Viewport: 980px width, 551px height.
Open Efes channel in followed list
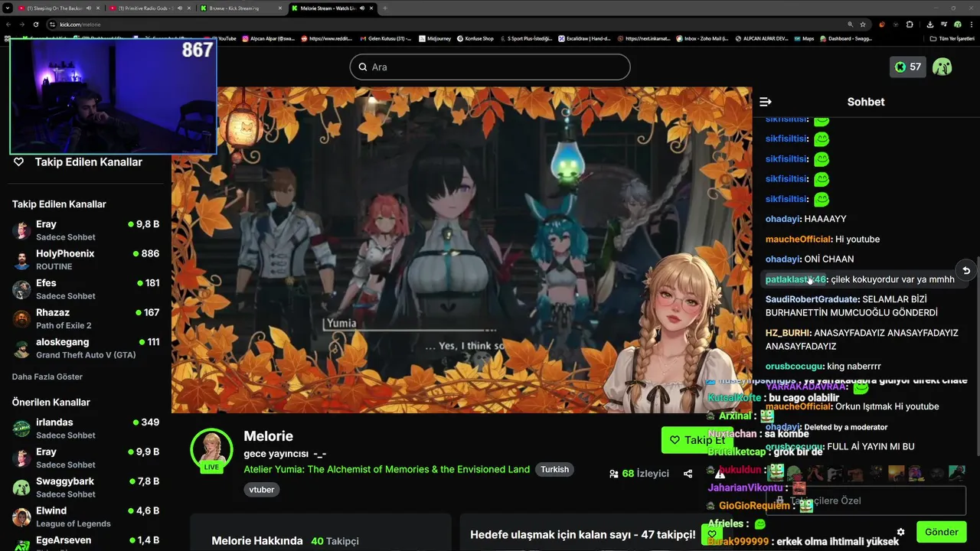[x=86, y=289]
